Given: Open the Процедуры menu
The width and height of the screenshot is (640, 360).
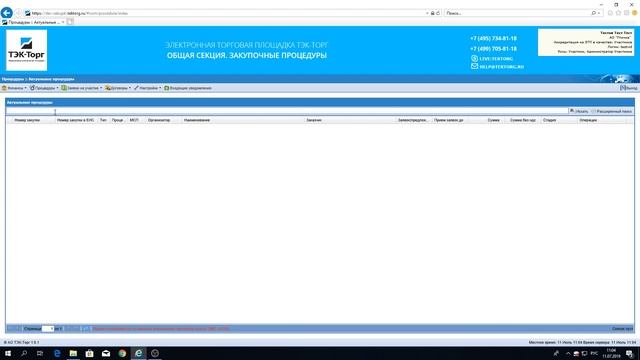Looking at the screenshot, I should pos(44,88).
